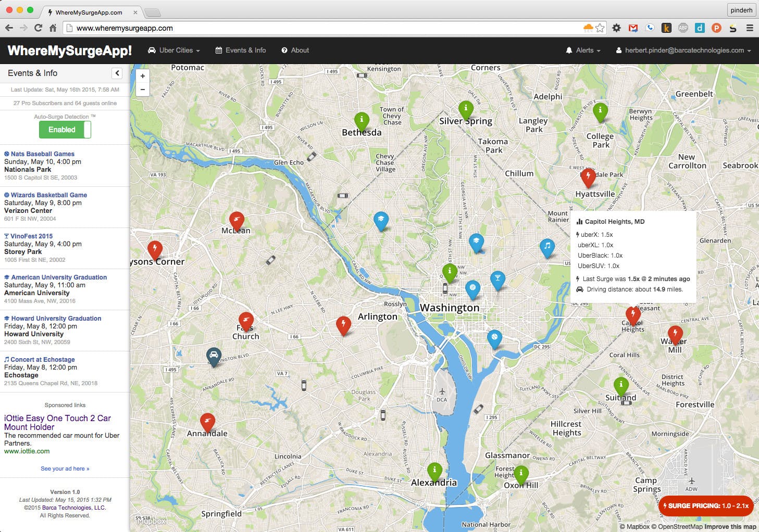This screenshot has width=759, height=532.
Task: Click the Surge Pricing 1.0 - 2.1x button
Action: 706,506
